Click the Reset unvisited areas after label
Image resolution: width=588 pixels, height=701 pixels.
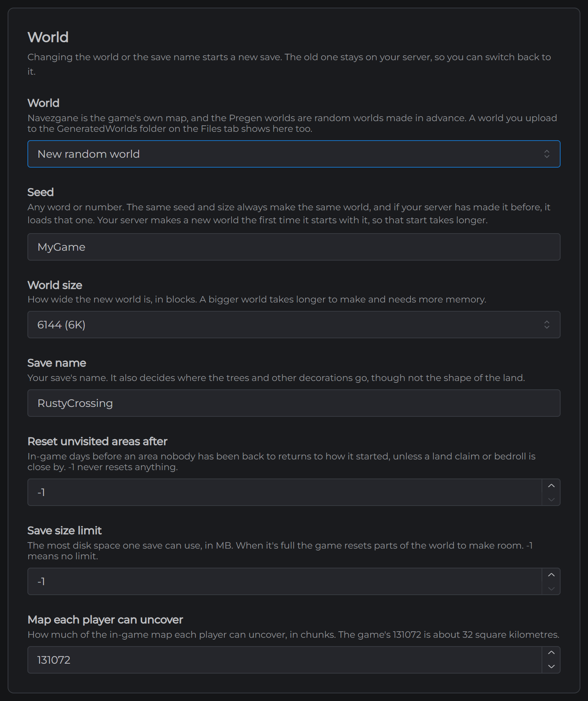(x=97, y=441)
